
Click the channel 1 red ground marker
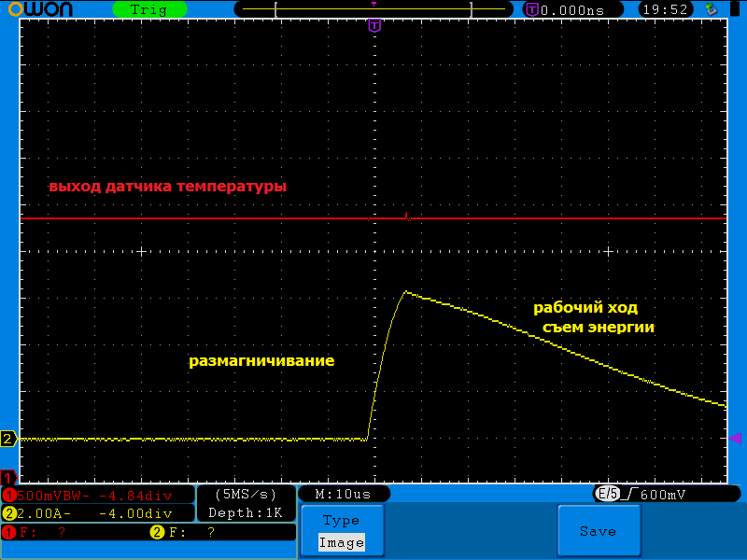[8, 478]
